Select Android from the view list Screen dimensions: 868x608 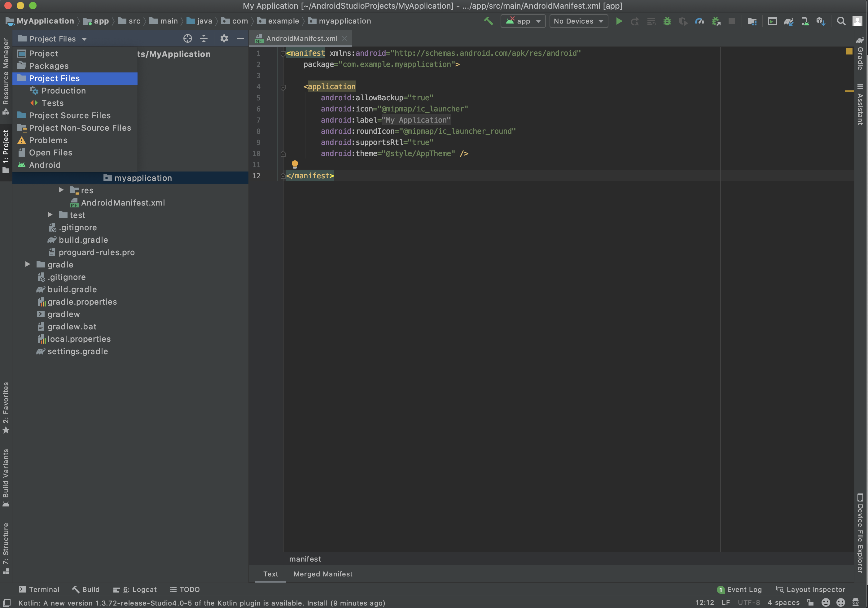[x=45, y=165]
